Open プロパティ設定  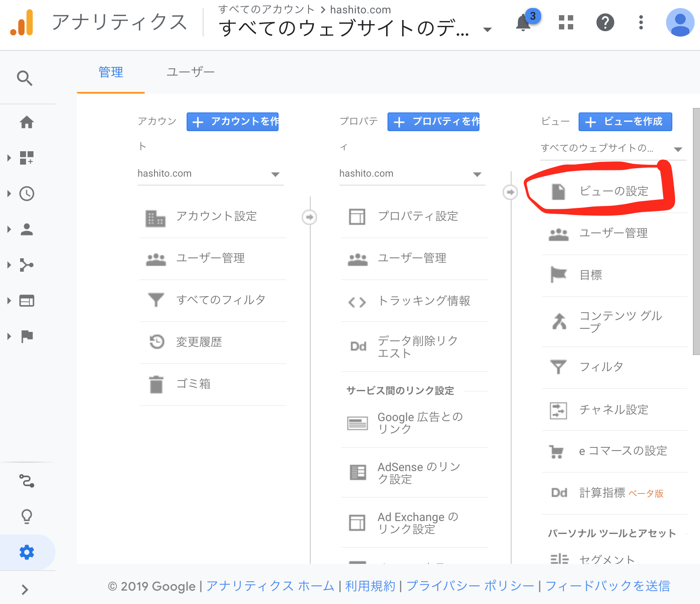[x=414, y=216]
